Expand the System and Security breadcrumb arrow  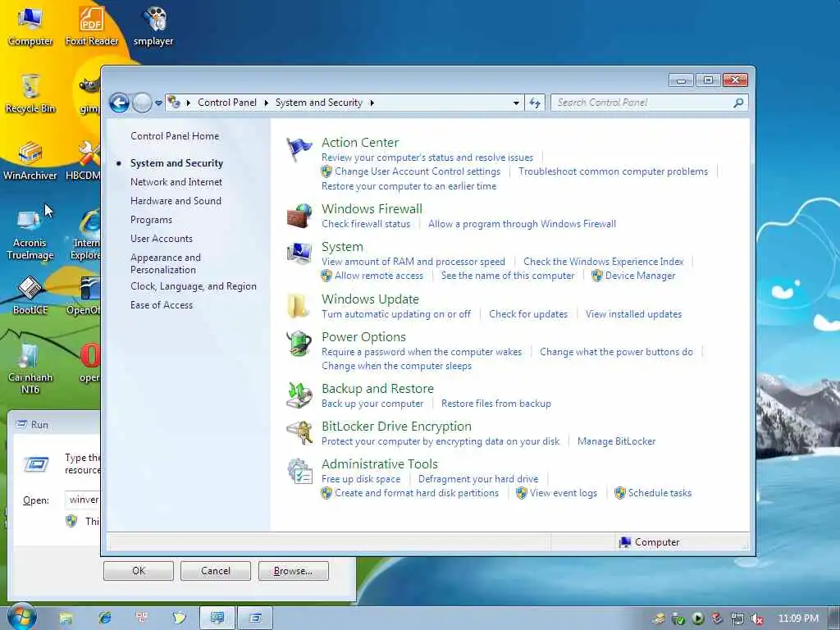pos(372,103)
